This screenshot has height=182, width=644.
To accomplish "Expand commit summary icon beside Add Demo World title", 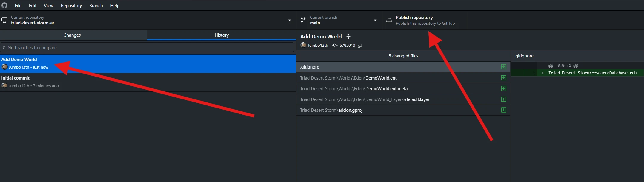I will [348, 37].
